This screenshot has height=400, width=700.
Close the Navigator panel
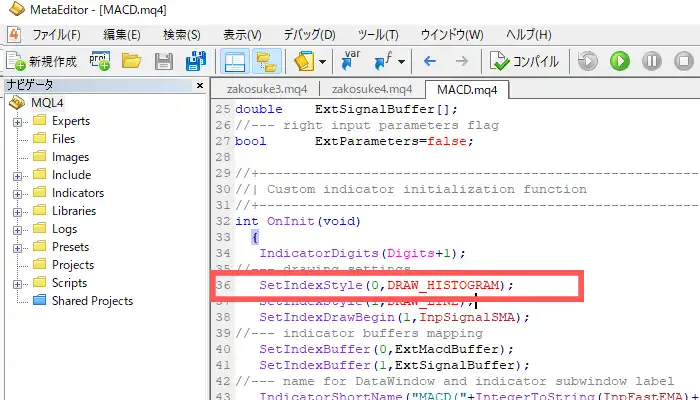(200, 85)
